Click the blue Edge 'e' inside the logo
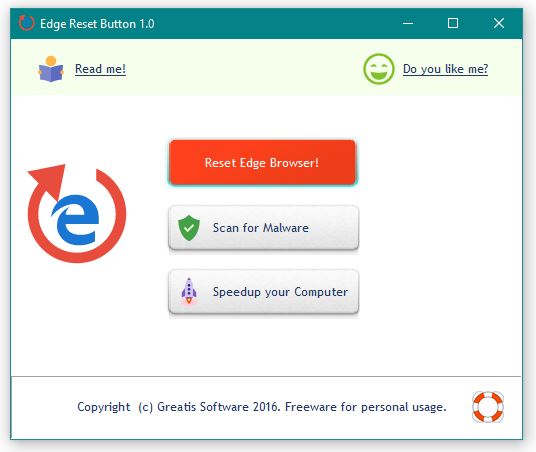Screen dimensions: 536x452 [x=76, y=220]
